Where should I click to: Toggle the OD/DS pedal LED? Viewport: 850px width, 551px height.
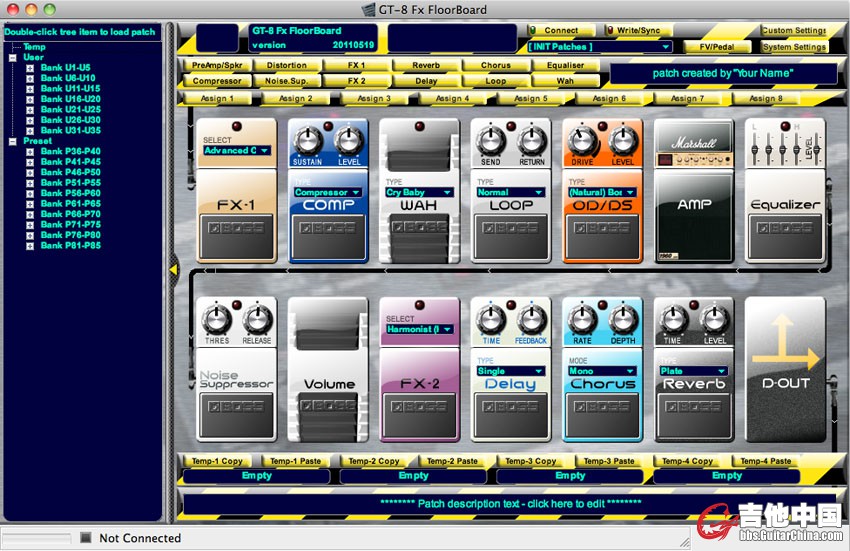click(x=602, y=126)
